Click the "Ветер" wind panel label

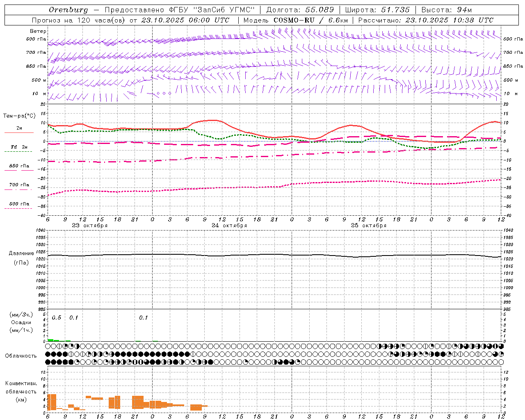pos(38,31)
